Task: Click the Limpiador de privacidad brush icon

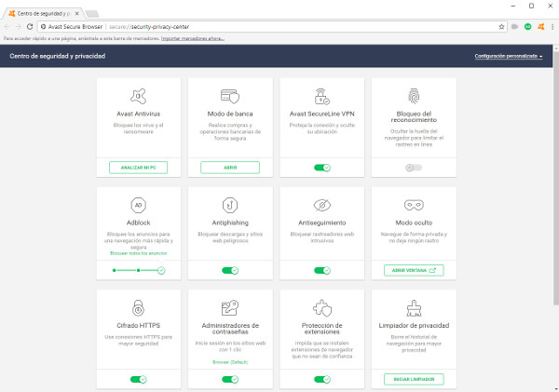Action: click(x=414, y=308)
